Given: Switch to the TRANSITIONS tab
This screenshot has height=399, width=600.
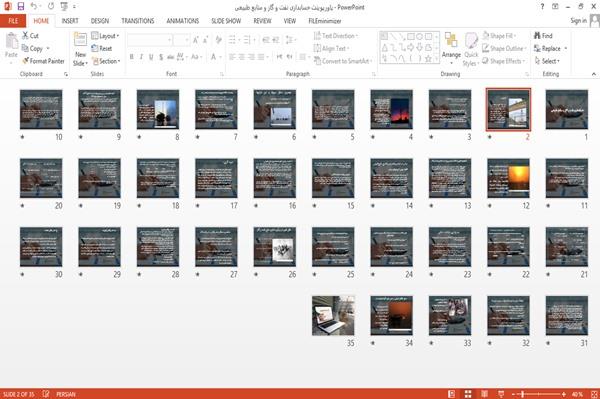Looking at the screenshot, I should point(138,21).
